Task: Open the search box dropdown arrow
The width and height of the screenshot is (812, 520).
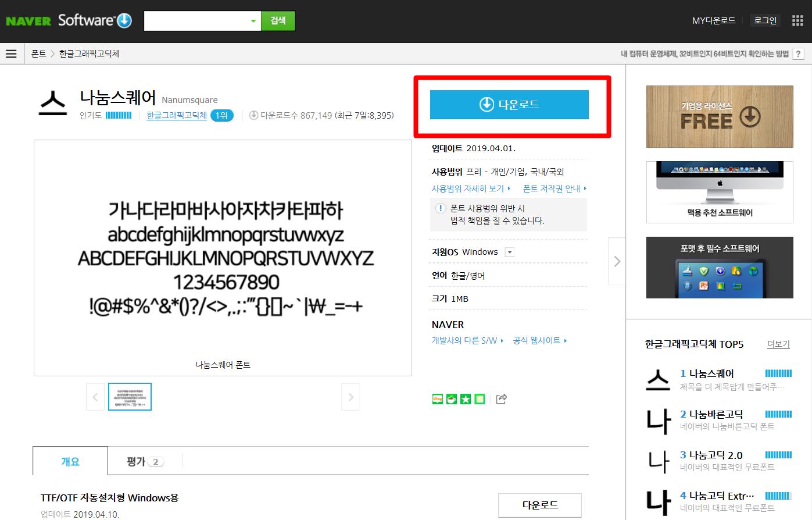Action: tap(253, 21)
